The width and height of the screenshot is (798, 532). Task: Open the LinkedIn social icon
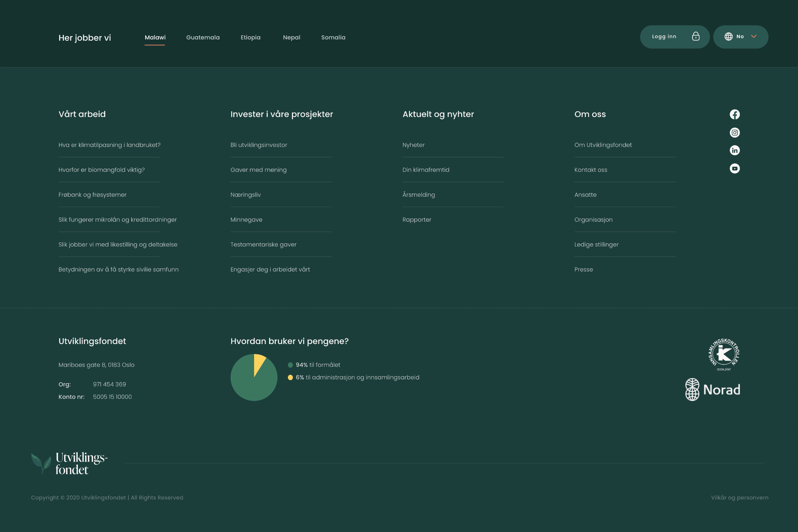point(734,150)
